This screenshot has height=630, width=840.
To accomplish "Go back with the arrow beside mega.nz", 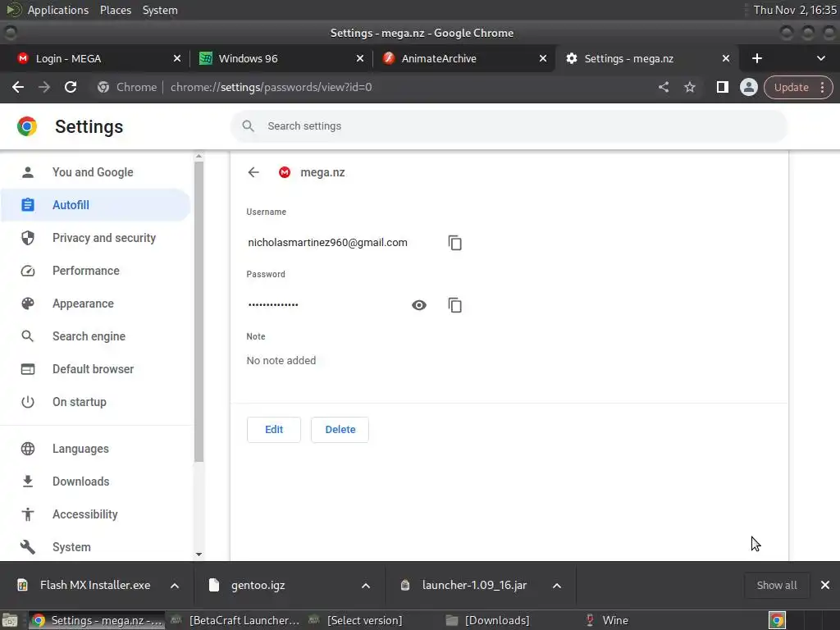I will coord(253,172).
